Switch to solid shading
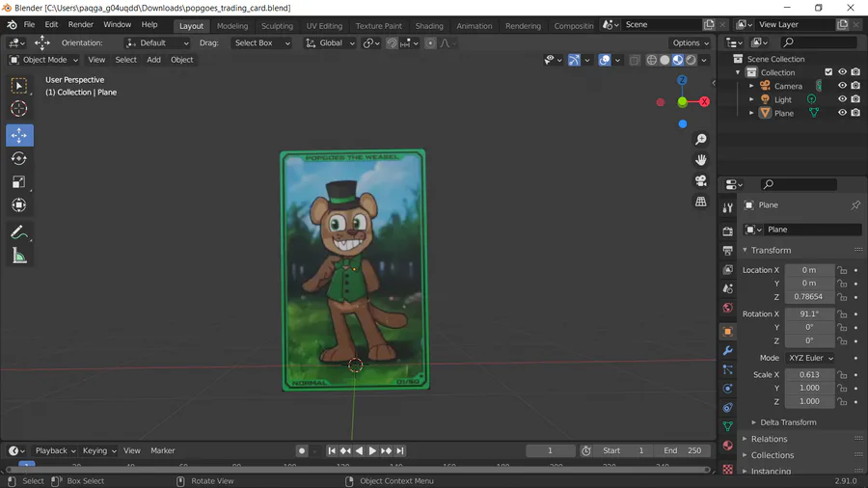 pos(665,60)
